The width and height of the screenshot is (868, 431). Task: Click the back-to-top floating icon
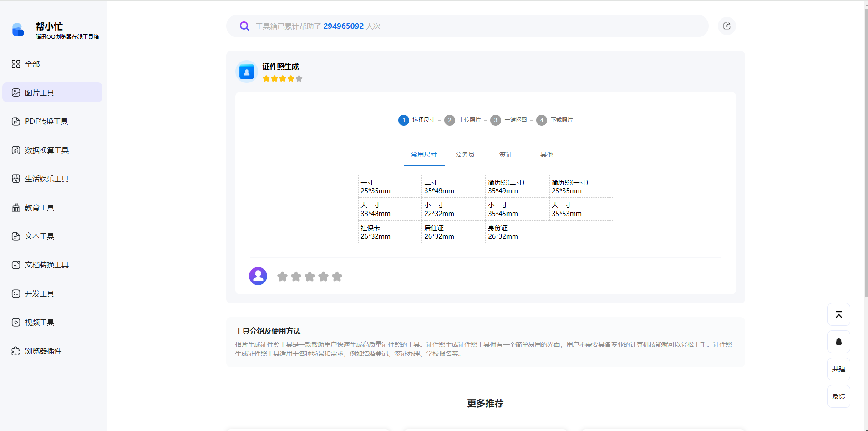[839, 314]
